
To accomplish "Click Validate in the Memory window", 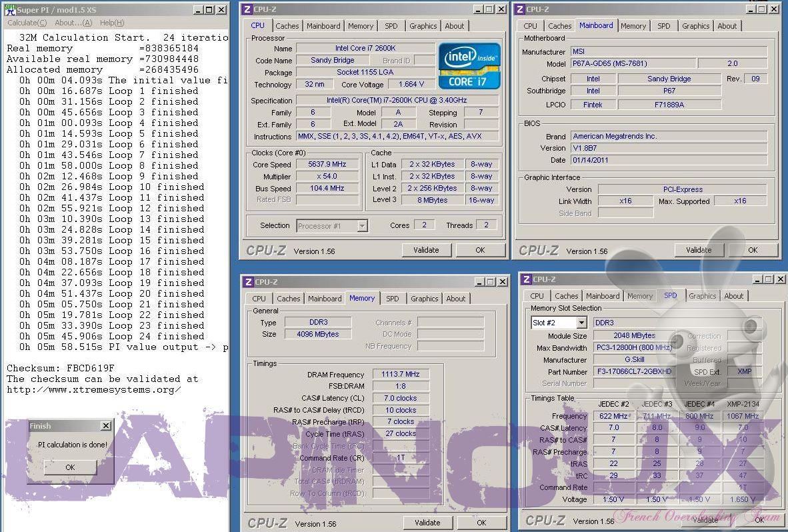I will 428,523.
